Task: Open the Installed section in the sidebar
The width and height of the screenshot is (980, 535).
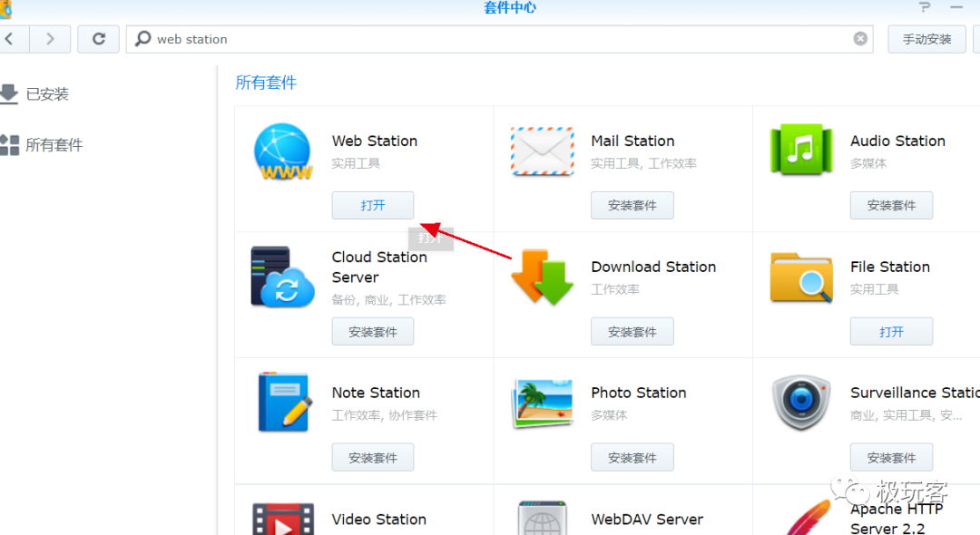Action: point(35,94)
